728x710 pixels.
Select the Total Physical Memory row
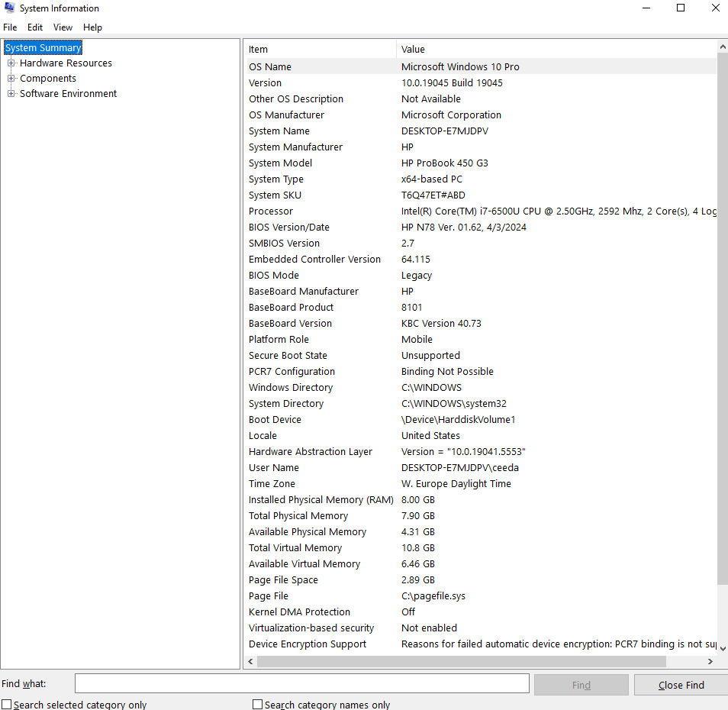pyautogui.click(x=480, y=515)
